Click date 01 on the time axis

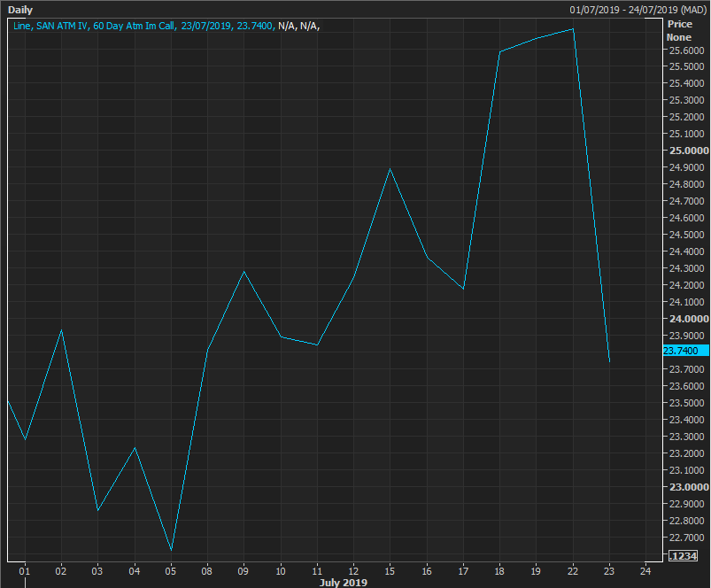(25, 569)
